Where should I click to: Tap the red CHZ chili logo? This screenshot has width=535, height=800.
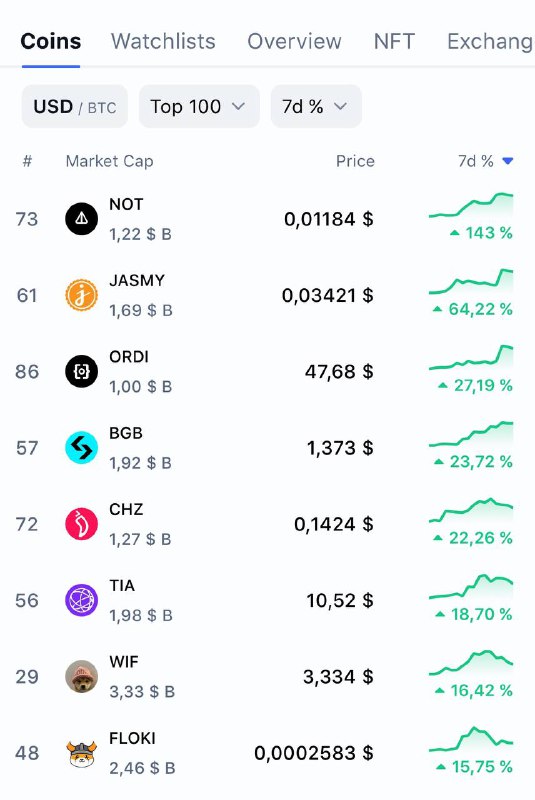(x=82, y=524)
